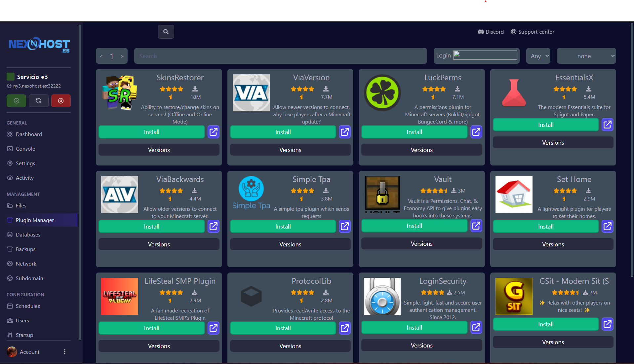Show Versions for EssentialsX

[553, 142]
